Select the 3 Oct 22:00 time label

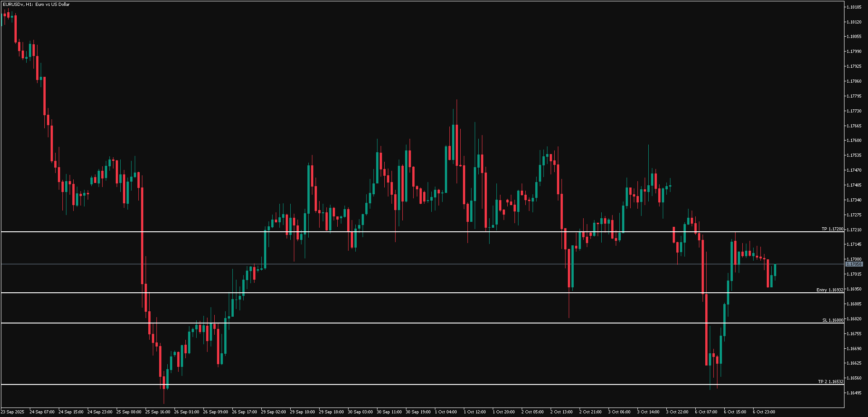point(677,412)
